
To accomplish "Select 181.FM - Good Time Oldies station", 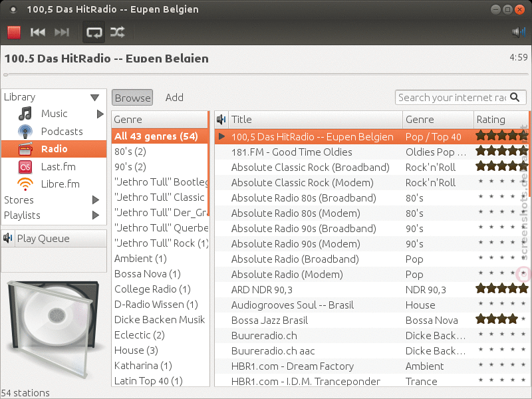I will 372,152.
